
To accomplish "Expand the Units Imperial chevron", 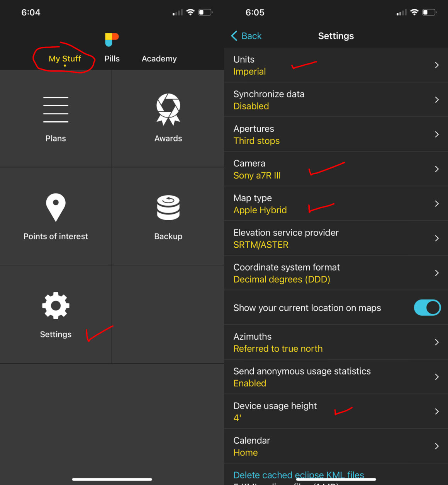I will (437, 65).
